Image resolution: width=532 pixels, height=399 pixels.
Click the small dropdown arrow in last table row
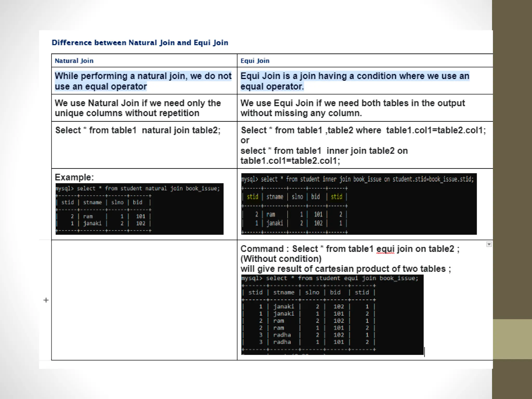point(489,244)
